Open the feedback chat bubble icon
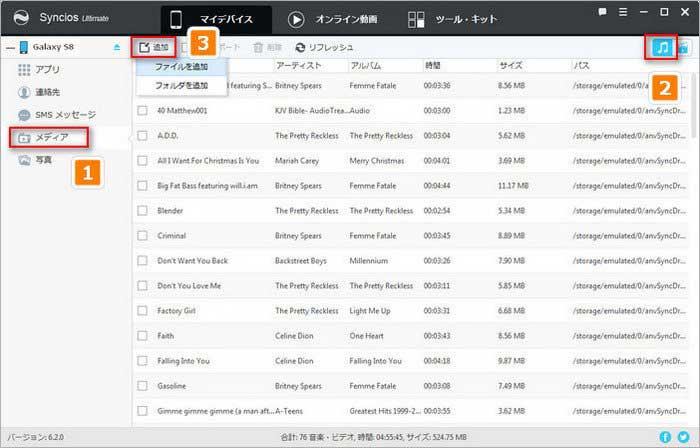 [x=602, y=12]
